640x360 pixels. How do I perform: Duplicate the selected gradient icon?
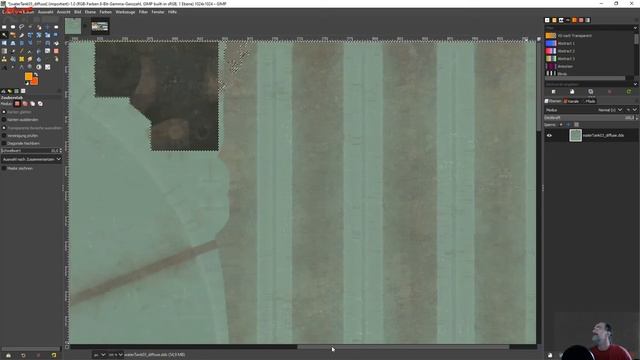point(591,92)
